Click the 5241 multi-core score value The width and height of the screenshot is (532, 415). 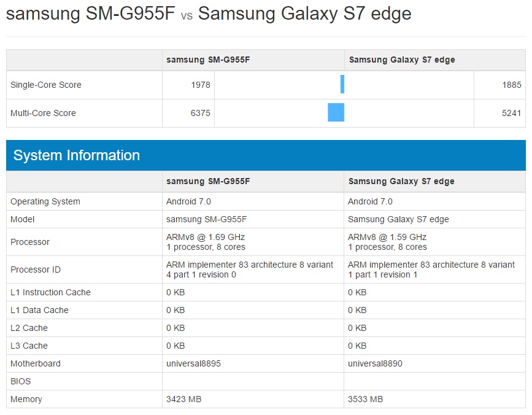coord(511,113)
